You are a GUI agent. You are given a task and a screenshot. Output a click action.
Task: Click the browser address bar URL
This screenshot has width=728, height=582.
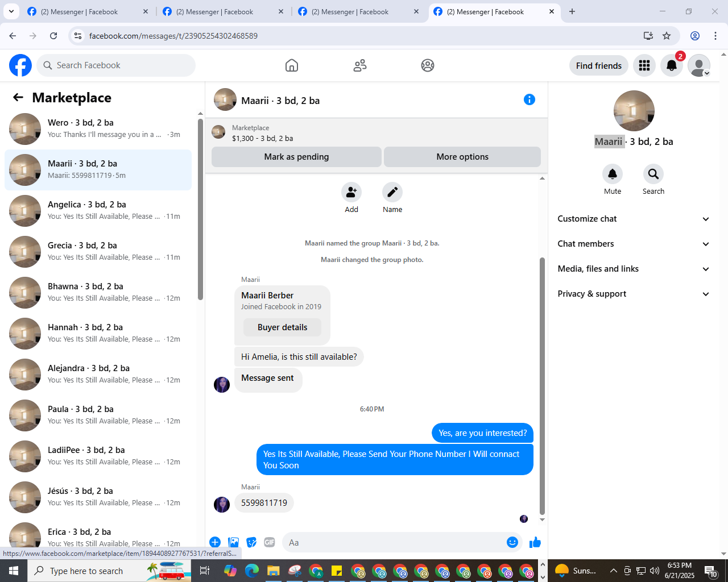click(173, 36)
